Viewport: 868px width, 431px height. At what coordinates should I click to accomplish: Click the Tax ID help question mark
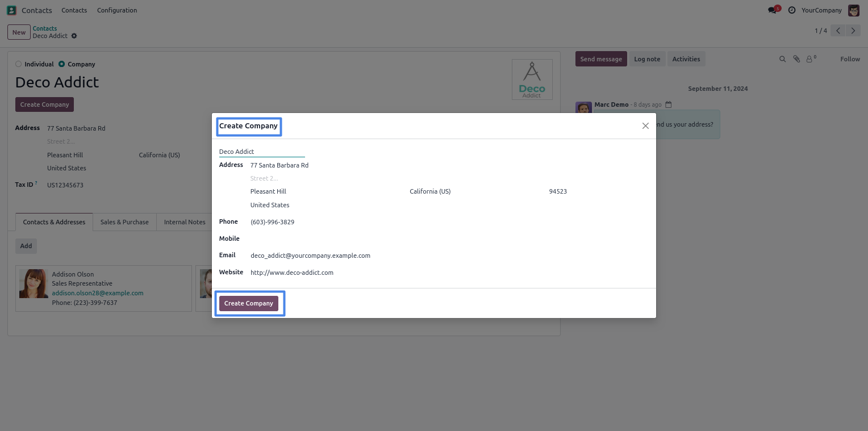click(x=36, y=183)
